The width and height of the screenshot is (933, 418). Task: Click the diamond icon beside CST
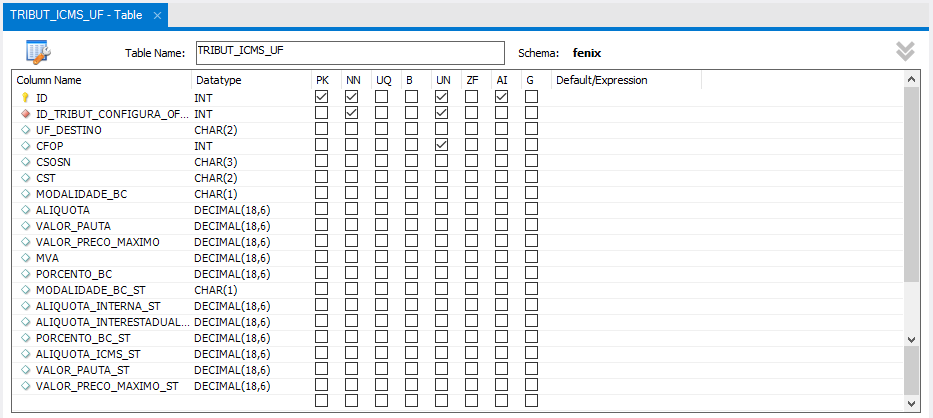(x=25, y=177)
